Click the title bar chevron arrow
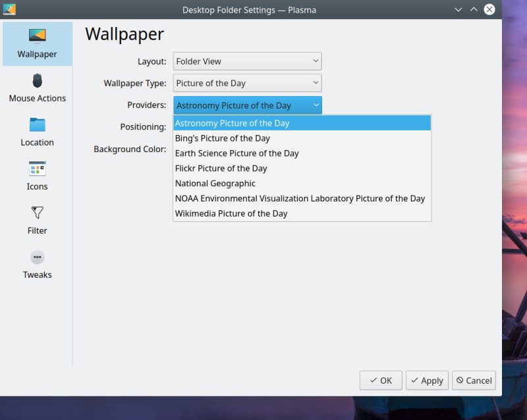The height and width of the screenshot is (420, 527). (x=458, y=10)
